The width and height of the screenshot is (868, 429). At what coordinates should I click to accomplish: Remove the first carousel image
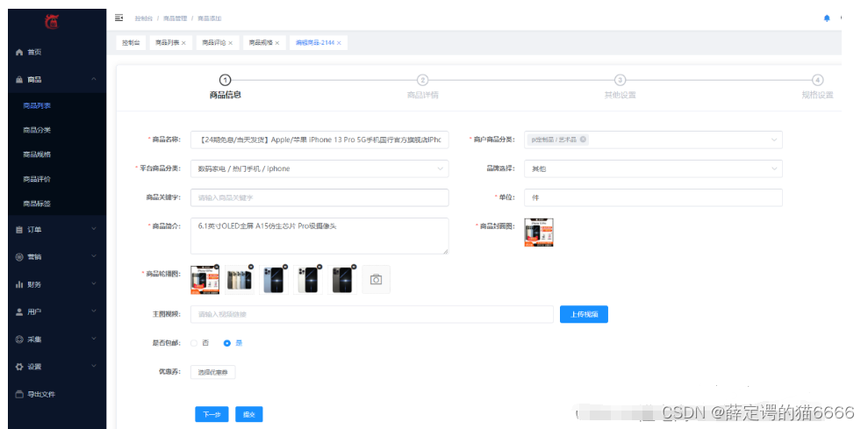pos(217,267)
